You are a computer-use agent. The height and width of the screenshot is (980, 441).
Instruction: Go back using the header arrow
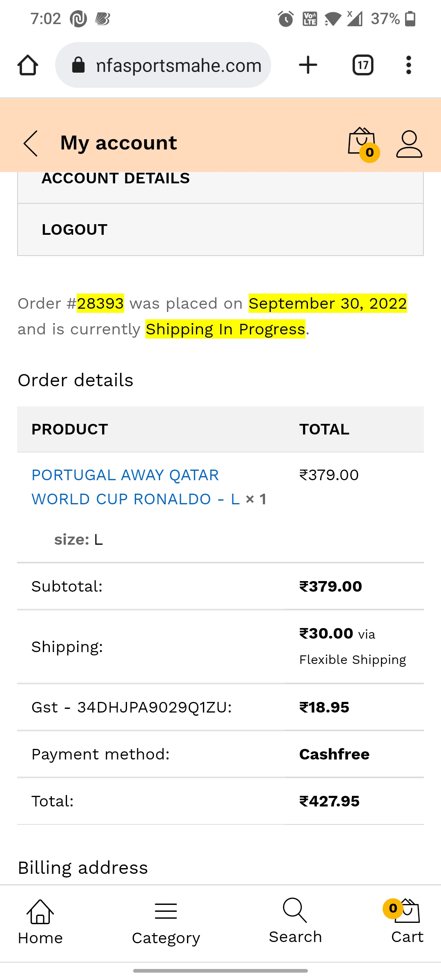point(31,143)
